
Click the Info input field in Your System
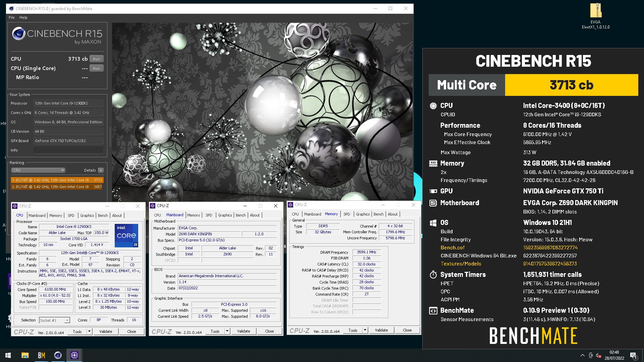(x=68, y=150)
